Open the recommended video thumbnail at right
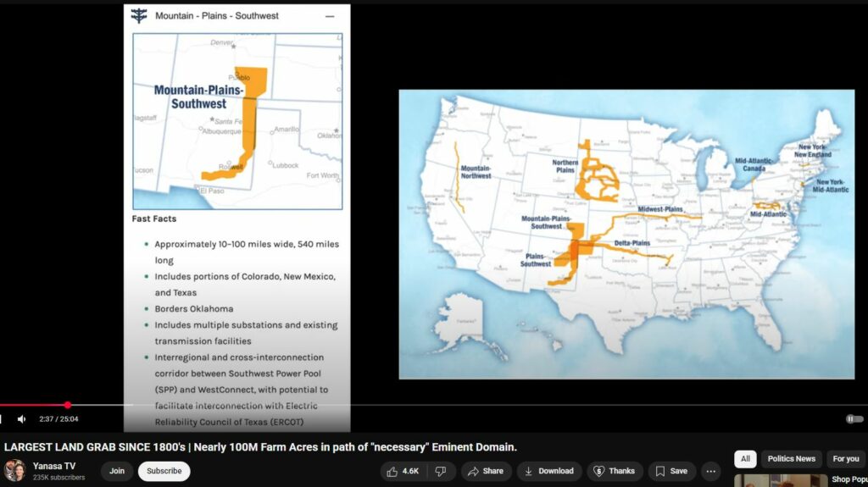The image size is (868, 487). coord(781,480)
